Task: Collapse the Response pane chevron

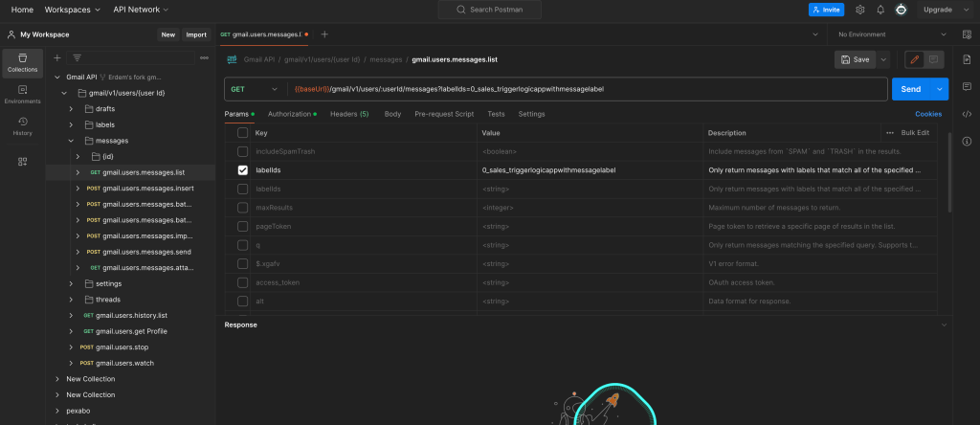Action: click(x=944, y=325)
